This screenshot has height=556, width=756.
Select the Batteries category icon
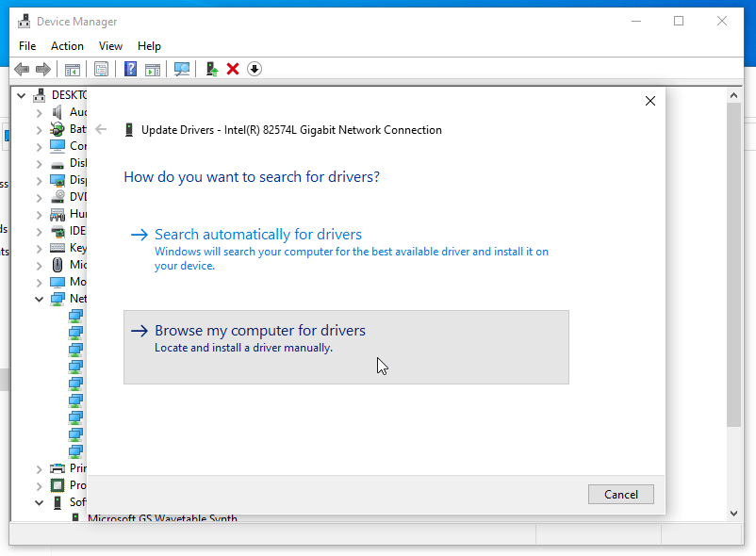point(58,129)
